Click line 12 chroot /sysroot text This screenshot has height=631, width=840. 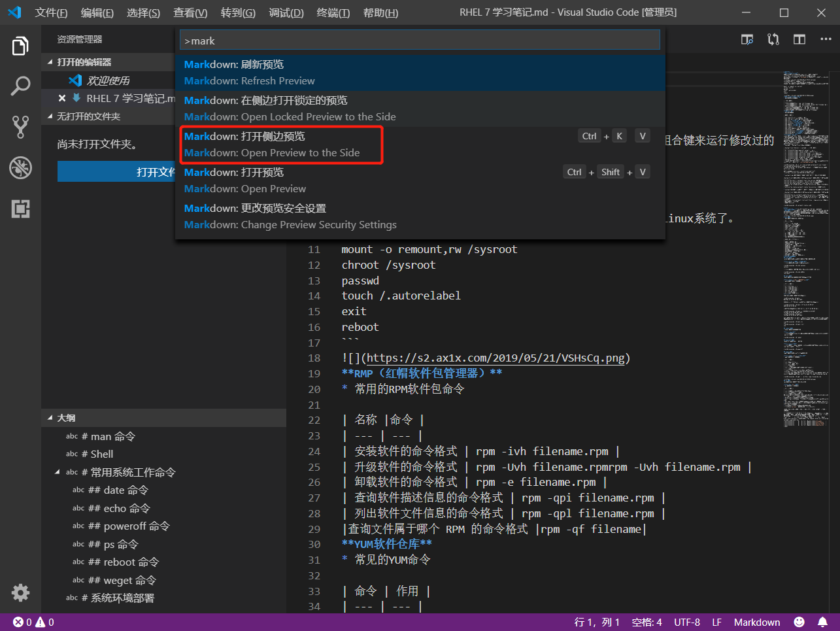coord(388,265)
